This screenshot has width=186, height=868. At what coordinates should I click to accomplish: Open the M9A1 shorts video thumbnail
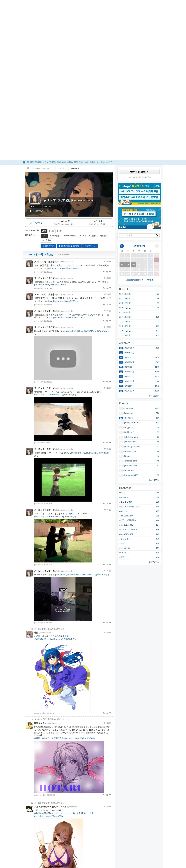(x=63, y=599)
